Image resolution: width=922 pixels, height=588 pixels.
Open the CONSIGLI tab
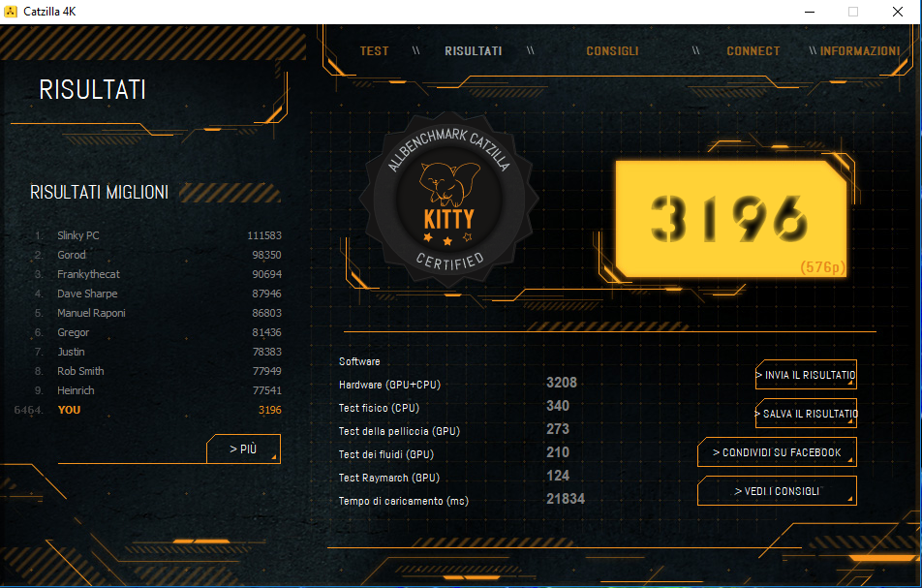612,51
